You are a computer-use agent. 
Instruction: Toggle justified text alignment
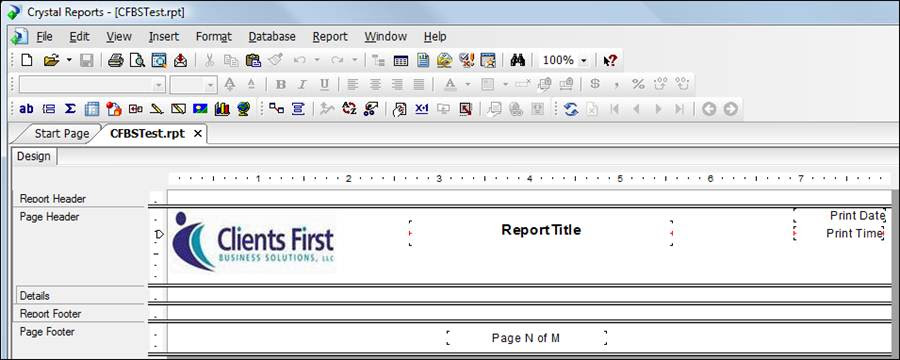419,84
